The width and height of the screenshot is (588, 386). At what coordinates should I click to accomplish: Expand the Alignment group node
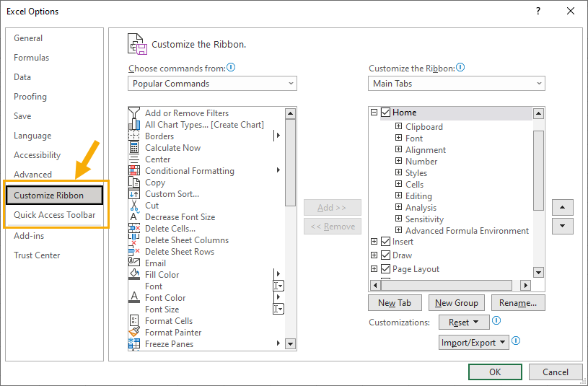399,149
